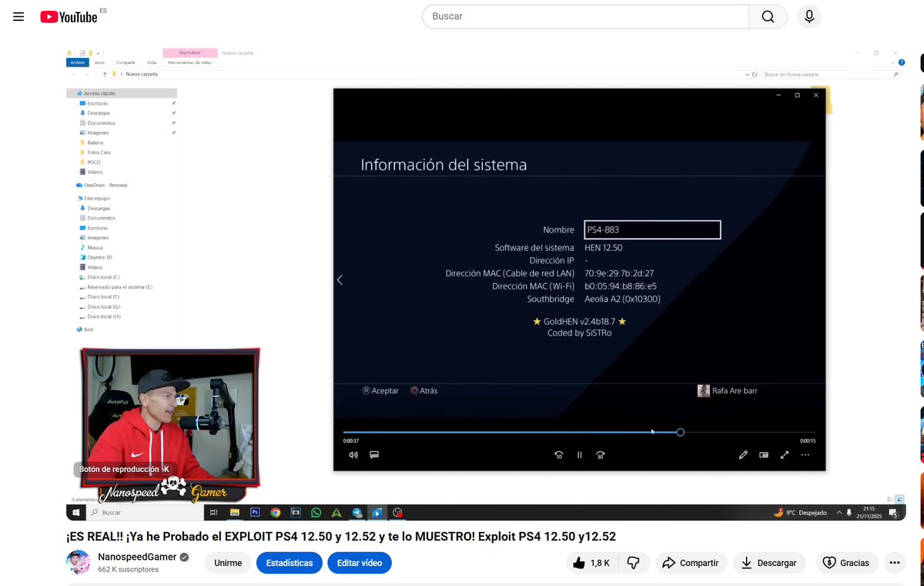Open Telegram from the taskbar
This screenshot has width=924, height=586.
(x=357, y=512)
